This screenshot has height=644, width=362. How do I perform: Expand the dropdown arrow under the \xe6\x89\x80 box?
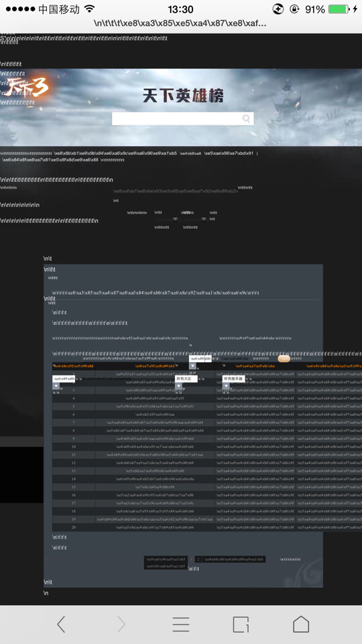56,386
